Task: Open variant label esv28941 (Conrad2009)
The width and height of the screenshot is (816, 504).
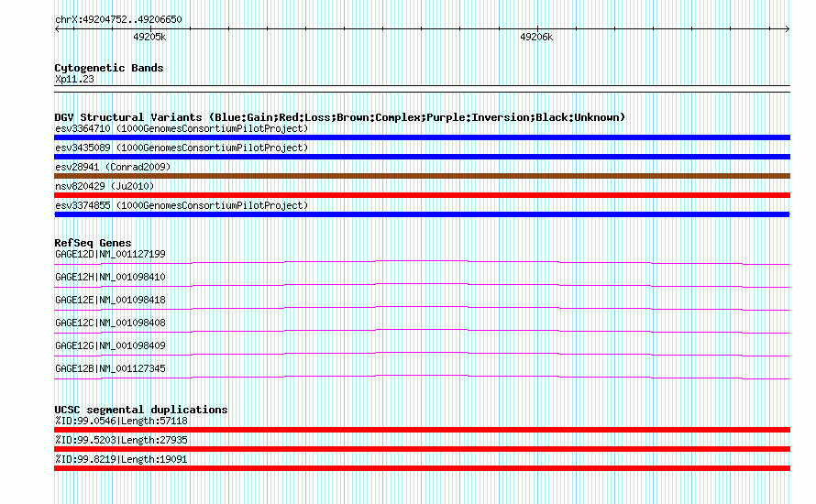Action: [113, 167]
